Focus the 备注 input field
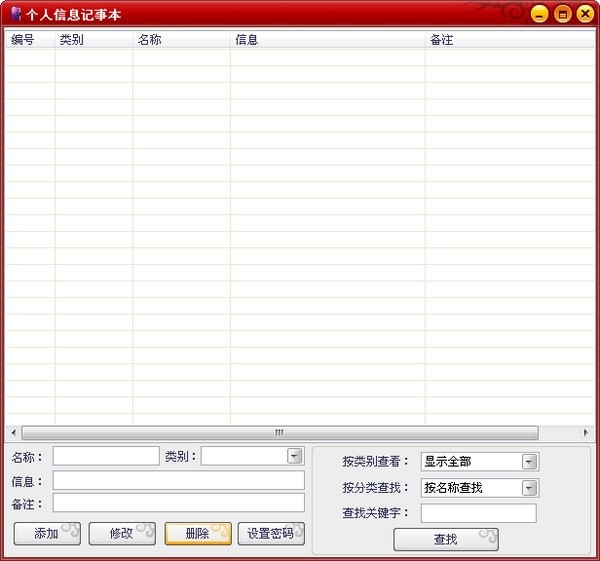The height and width of the screenshot is (561, 600). [179, 502]
